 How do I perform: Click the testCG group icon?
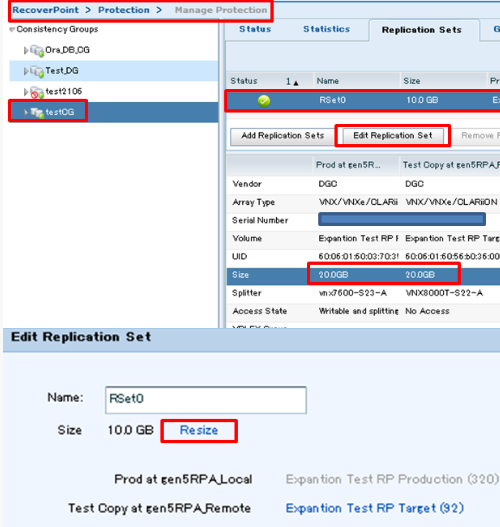(37, 113)
